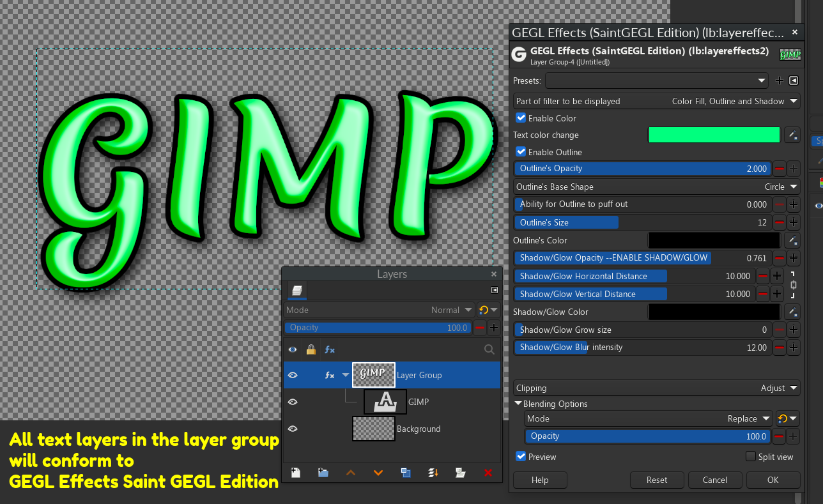Adjust the Shadow/Glow Blur intensity slider
Viewport: 823px width, 504px height.
[x=643, y=347]
